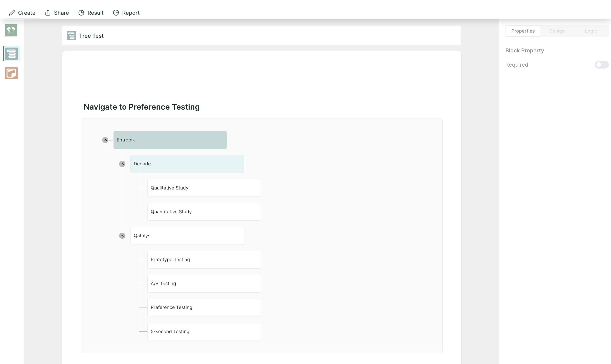Open the Create tab
The image size is (611, 364).
coord(22,13)
